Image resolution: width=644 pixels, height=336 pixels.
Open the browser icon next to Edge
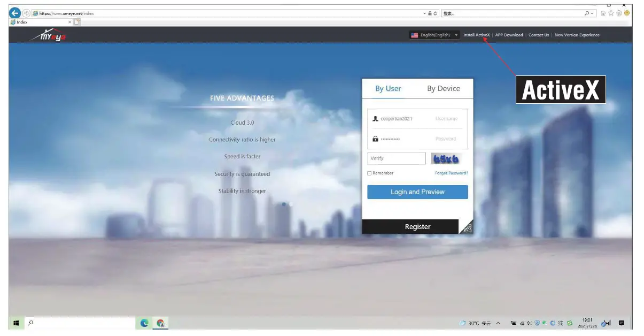pyautogui.click(x=160, y=323)
